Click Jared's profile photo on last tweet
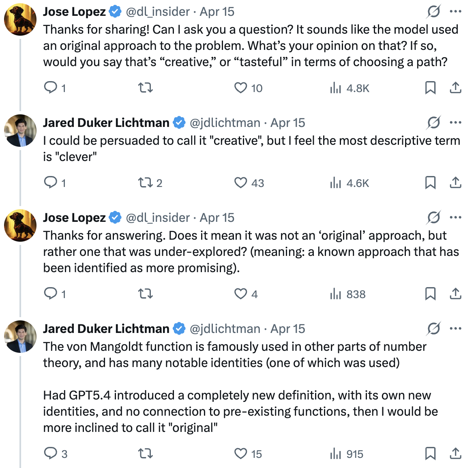This screenshot has width=476, height=468. click(x=20, y=337)
